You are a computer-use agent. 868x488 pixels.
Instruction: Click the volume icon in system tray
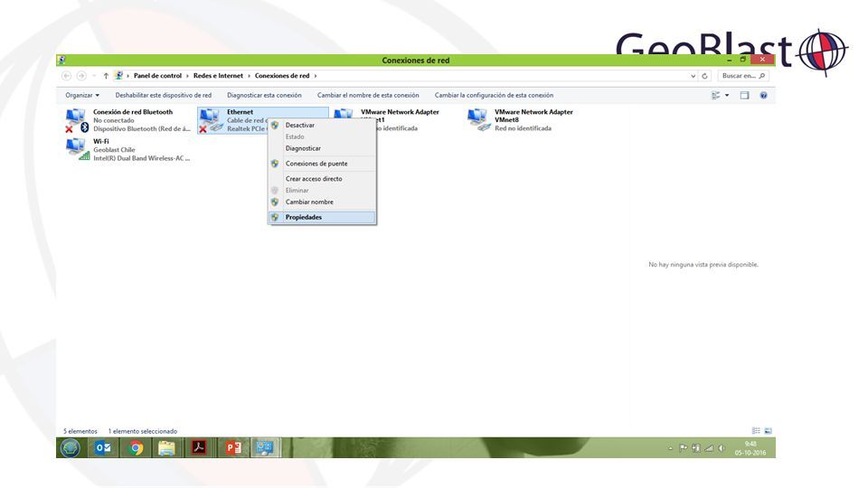click(722, 448)
